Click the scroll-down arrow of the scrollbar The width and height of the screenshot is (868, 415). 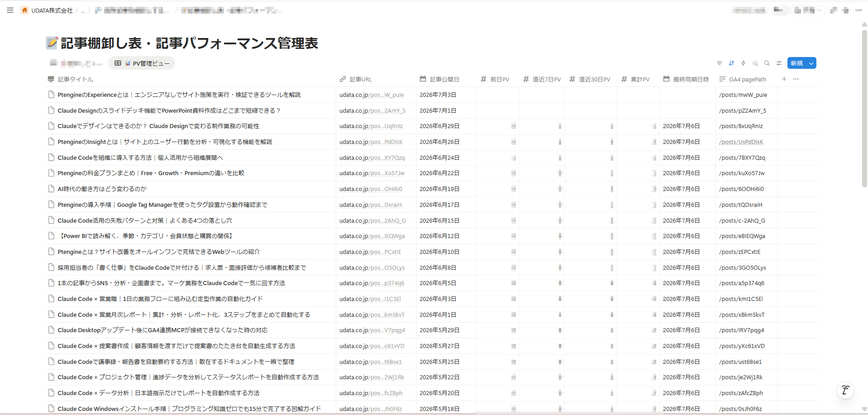[x=864, y=409]
